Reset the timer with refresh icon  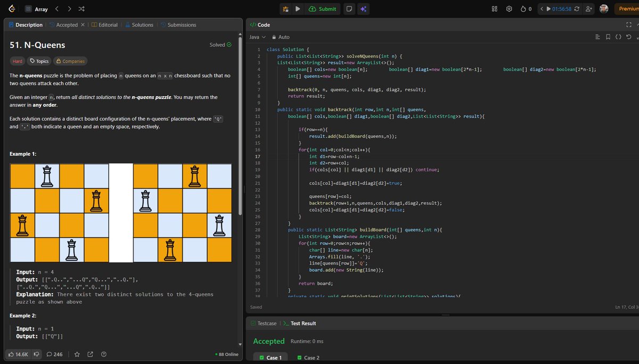[x=577, y=9]
